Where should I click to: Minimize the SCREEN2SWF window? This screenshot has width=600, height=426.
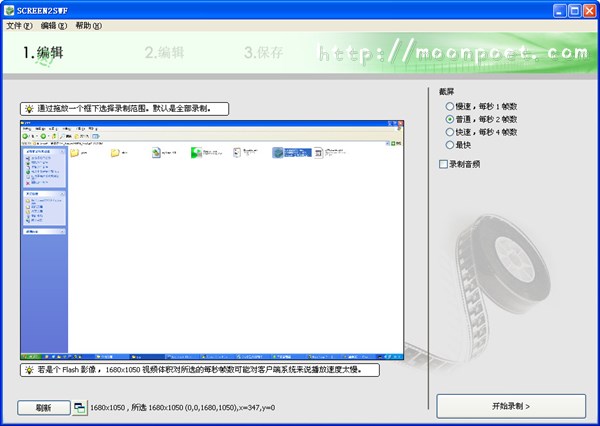(559, 11)
